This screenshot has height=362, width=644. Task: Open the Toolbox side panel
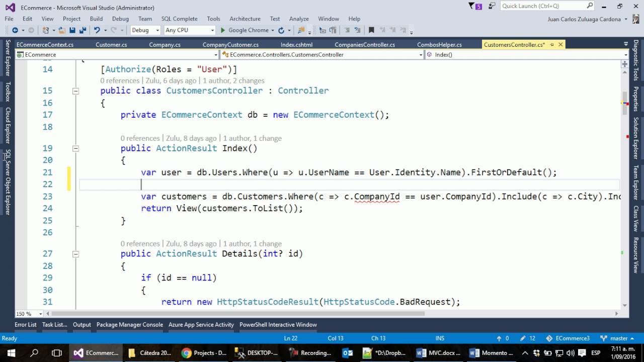tap(8, 92)
